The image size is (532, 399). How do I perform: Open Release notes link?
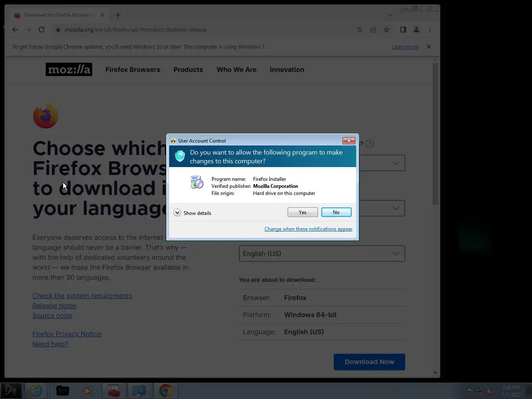point(54,306)
